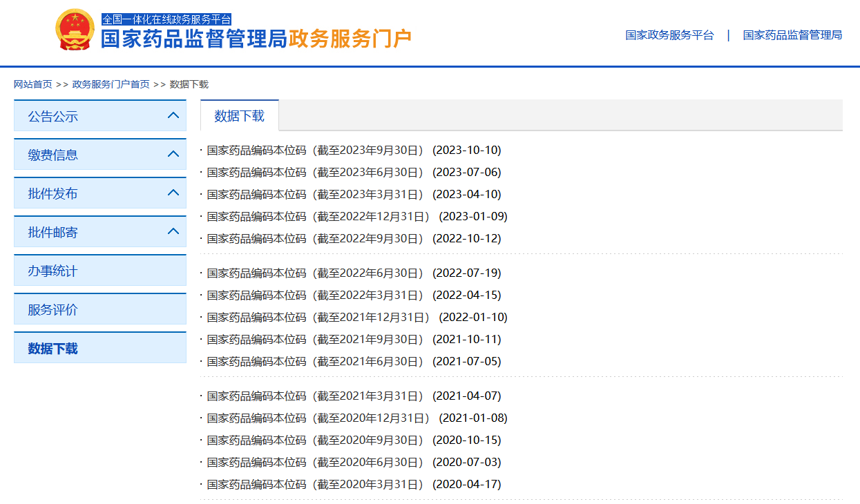Select the 数据下载 tab
860x504 pixels.
point(240,115)
